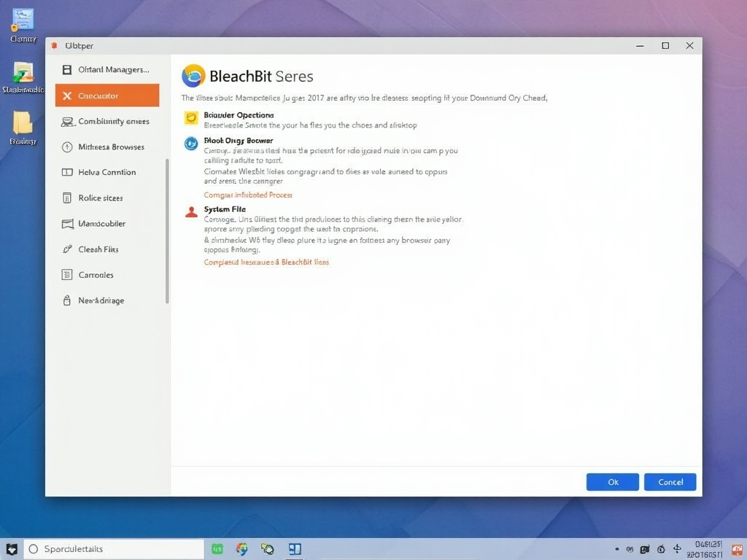747x560 pixels.
Task: Click the Manocubiler sidebar icon
Action: [x=68, y=224]
